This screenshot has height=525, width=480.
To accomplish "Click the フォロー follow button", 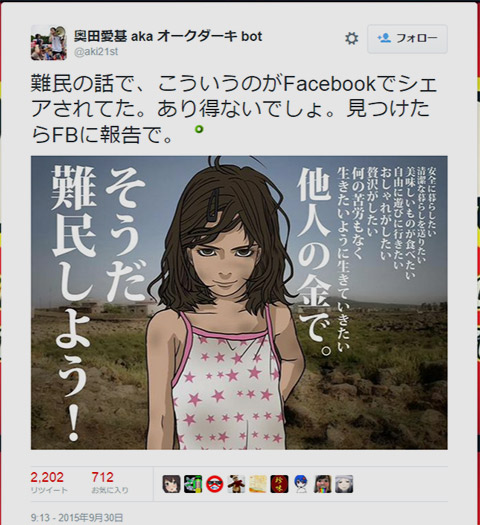I will click(407, 39).
